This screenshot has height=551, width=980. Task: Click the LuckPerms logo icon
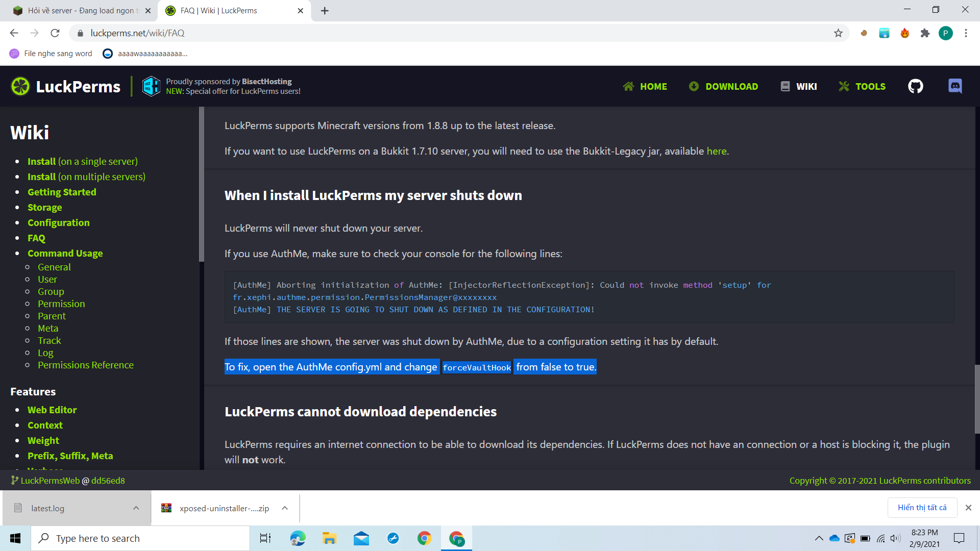coord(20,86)
